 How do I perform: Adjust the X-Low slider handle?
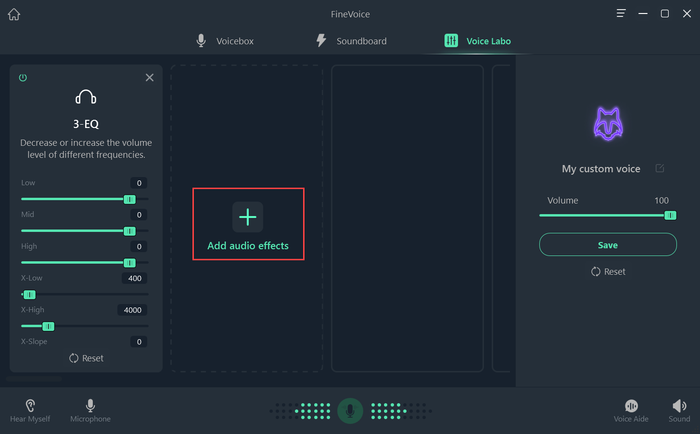[x=29, y=295]
